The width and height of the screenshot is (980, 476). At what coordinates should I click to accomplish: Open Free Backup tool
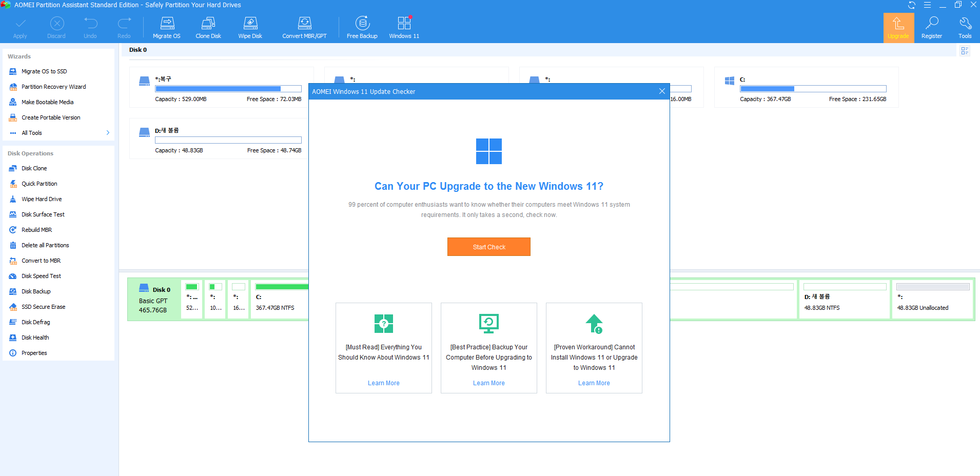pos(362,28)
